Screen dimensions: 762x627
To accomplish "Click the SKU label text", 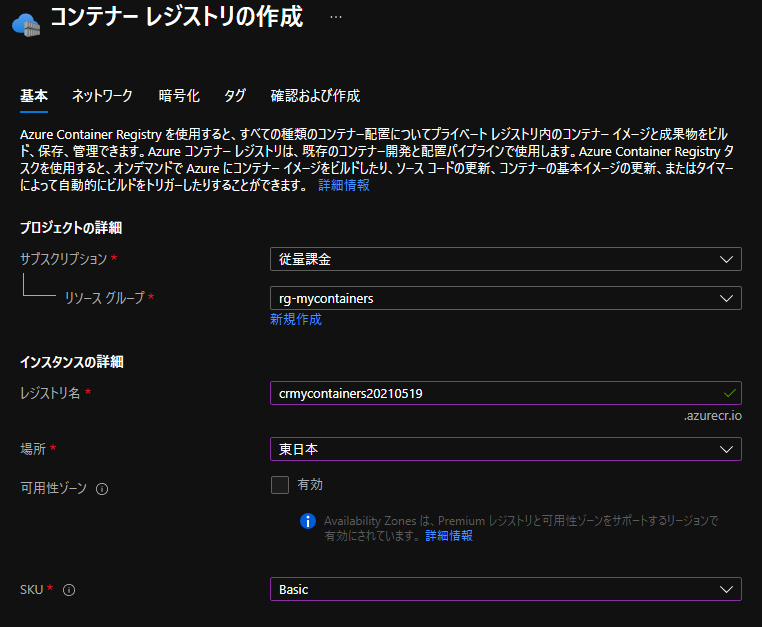I will (x=32, y=590).
